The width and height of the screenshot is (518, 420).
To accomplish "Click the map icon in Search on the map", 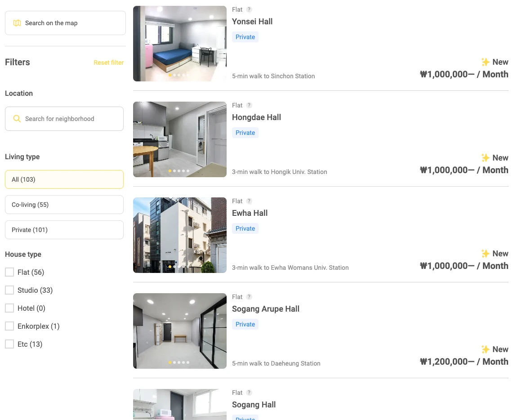I will click(17, 23).
